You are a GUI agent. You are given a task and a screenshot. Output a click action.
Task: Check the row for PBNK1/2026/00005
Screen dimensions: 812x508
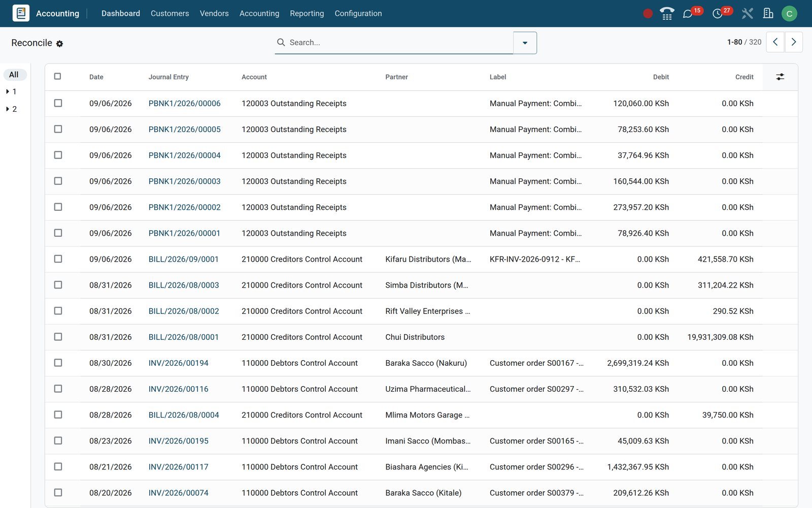pos(58,129)
